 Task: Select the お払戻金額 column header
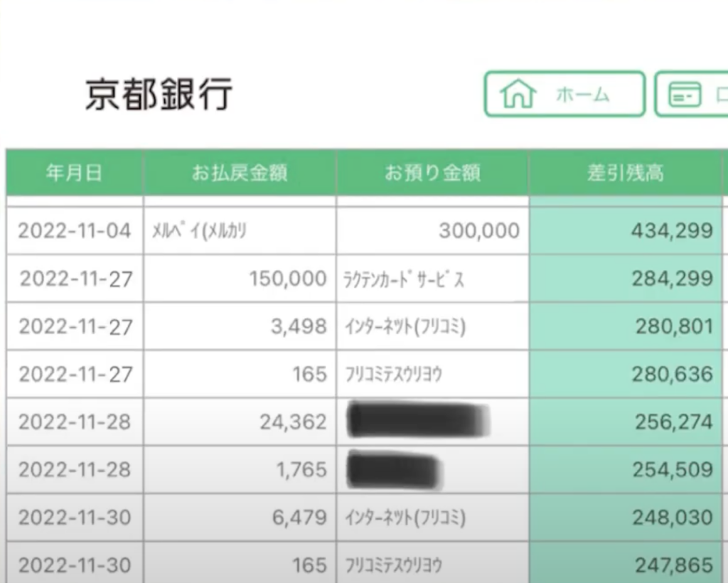(240, 172)
